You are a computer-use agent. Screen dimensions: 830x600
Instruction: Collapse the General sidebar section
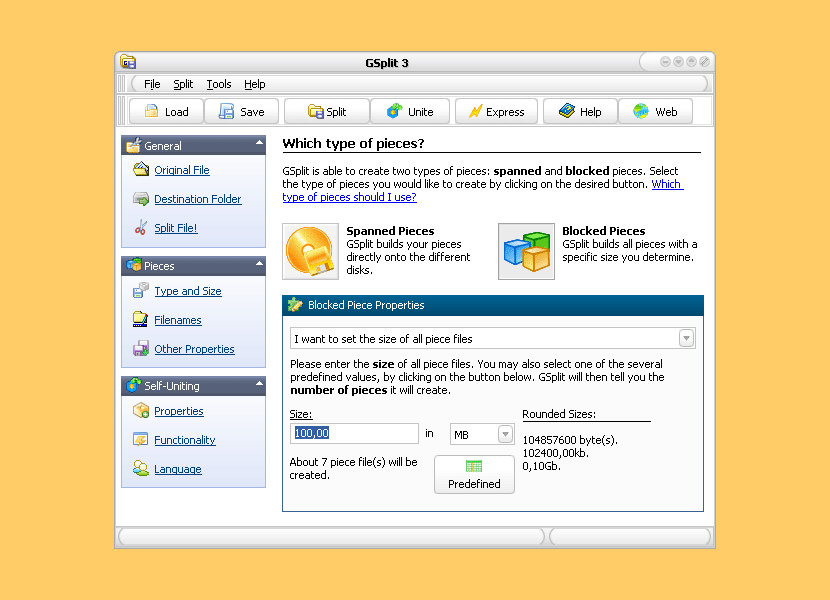click(x=259, y=142)
